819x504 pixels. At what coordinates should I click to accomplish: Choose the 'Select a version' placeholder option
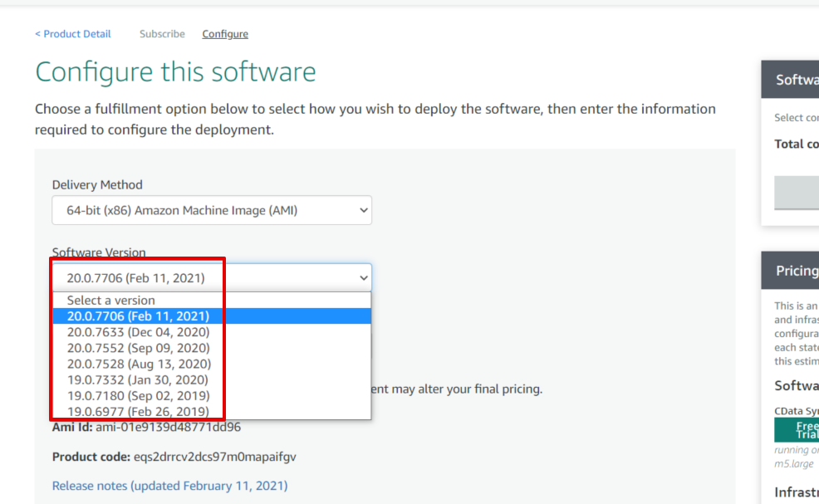coord(212,301)
